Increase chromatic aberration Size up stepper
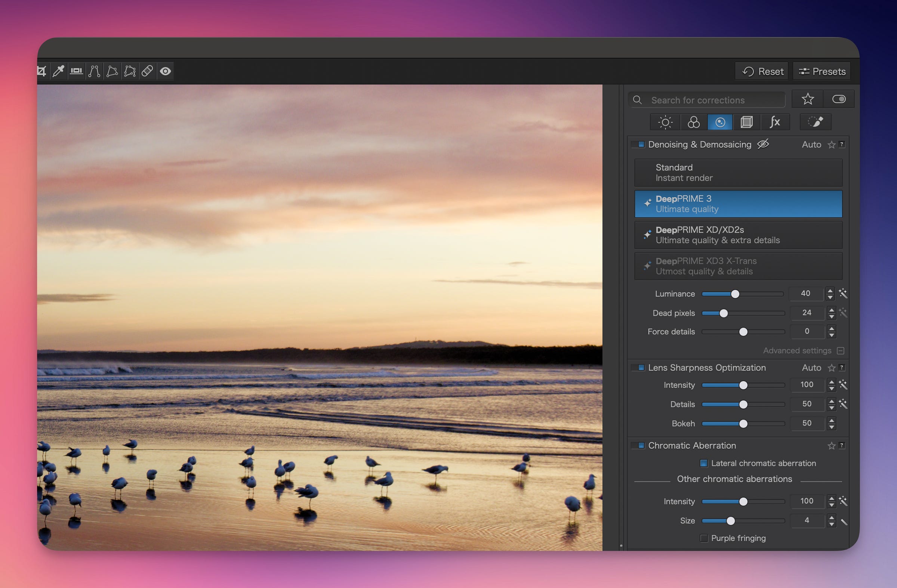Screen dimensions: 897x588 tap(832, 517)
